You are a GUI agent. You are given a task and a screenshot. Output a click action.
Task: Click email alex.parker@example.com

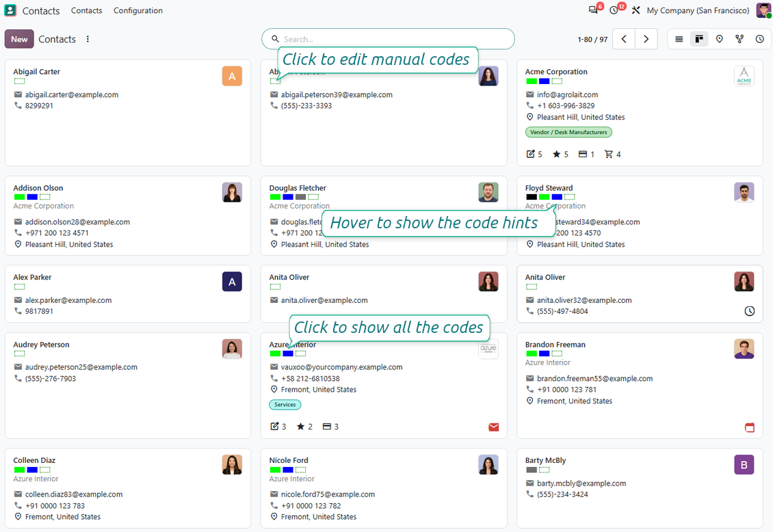point(68,300)
